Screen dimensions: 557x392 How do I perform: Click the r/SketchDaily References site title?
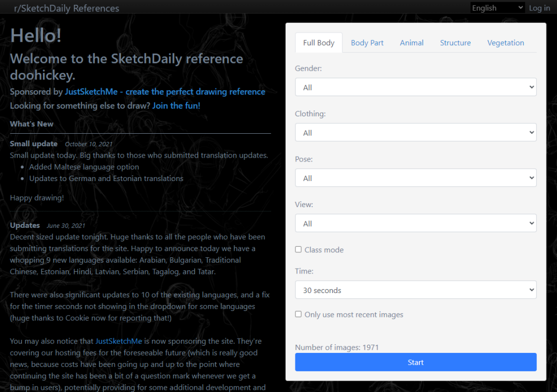(x=66, y=8)
